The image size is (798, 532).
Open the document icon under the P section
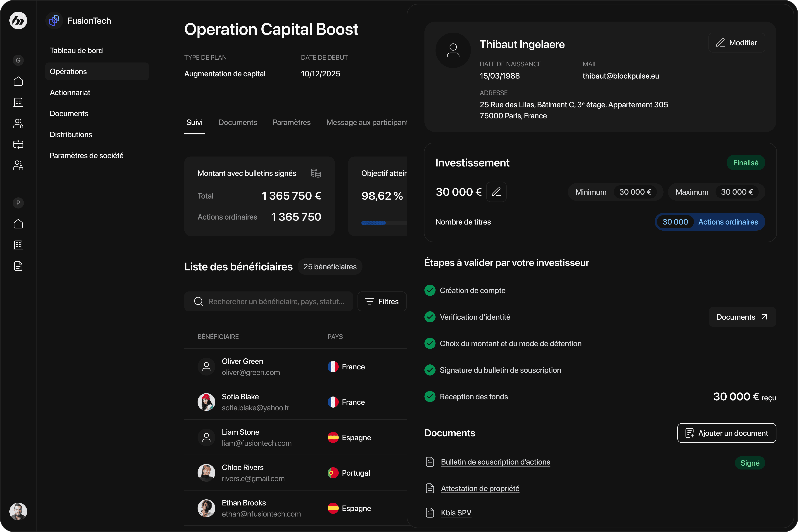18,266
